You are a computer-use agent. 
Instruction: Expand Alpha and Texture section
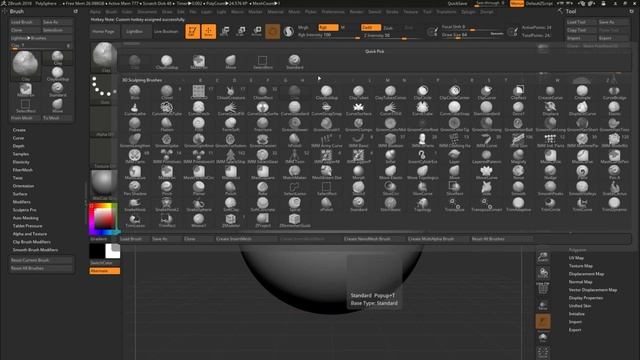[x=30, y=234]
